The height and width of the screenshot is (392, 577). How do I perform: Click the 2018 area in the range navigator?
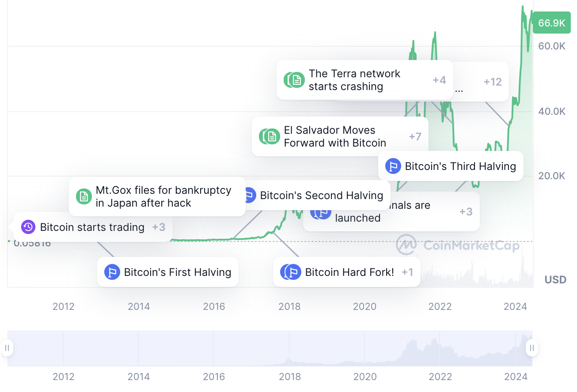click(x=289, y=349)
